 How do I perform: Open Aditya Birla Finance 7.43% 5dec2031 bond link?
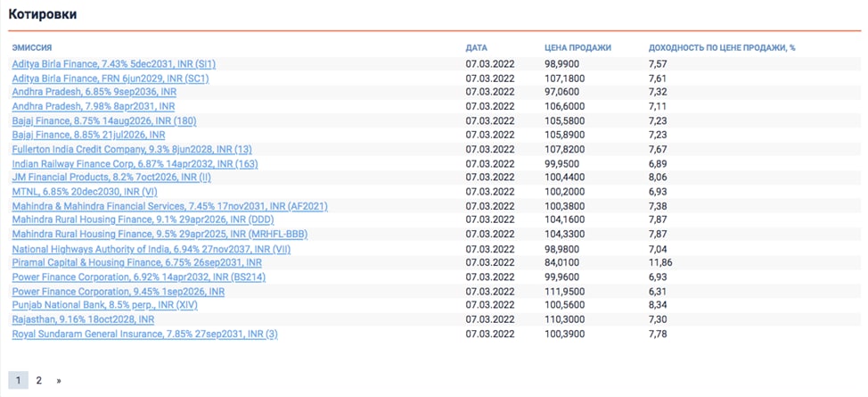point(113,64)
